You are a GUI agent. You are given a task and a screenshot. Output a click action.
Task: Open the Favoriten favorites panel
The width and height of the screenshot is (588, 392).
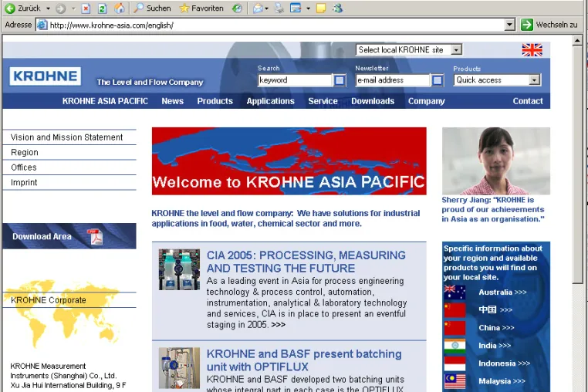(x=201, y=8)
